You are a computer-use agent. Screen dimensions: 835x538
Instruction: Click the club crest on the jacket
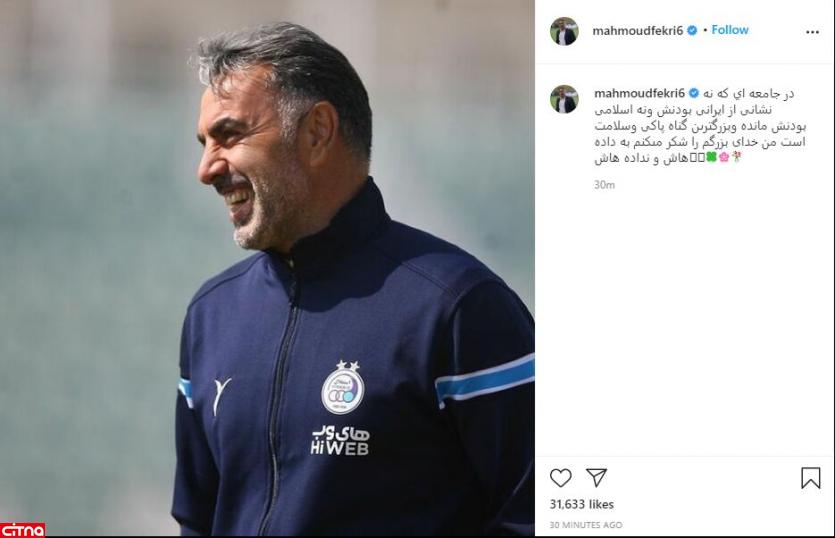click(x=342, y=387)
